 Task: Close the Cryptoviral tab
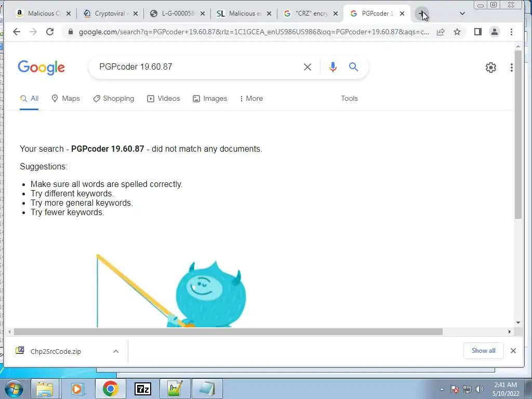click(x=136, y=14)
